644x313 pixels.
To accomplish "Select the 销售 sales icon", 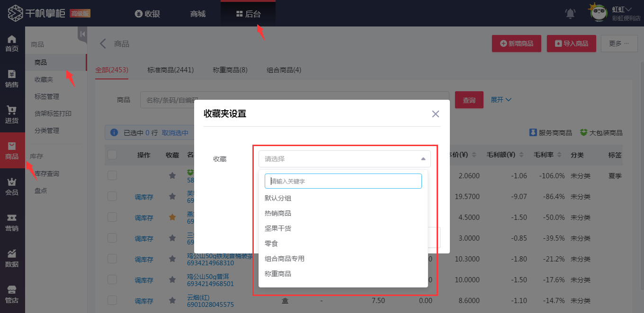I will (x=12, y=78).
